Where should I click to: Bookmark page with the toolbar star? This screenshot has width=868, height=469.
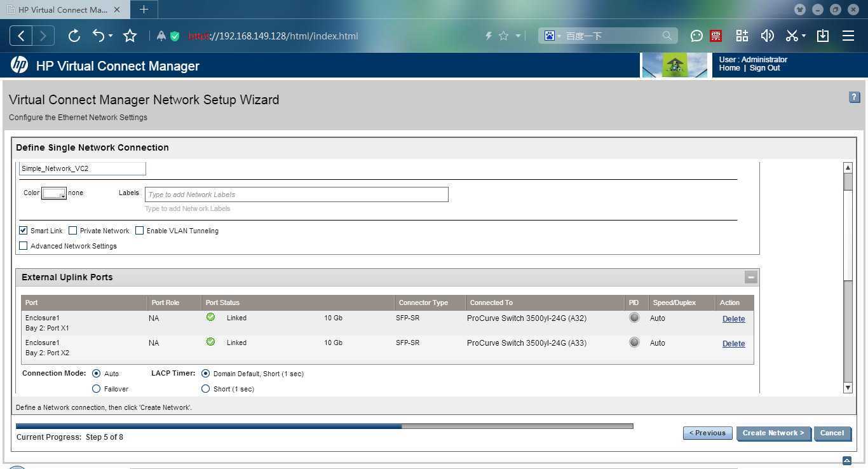130,36
